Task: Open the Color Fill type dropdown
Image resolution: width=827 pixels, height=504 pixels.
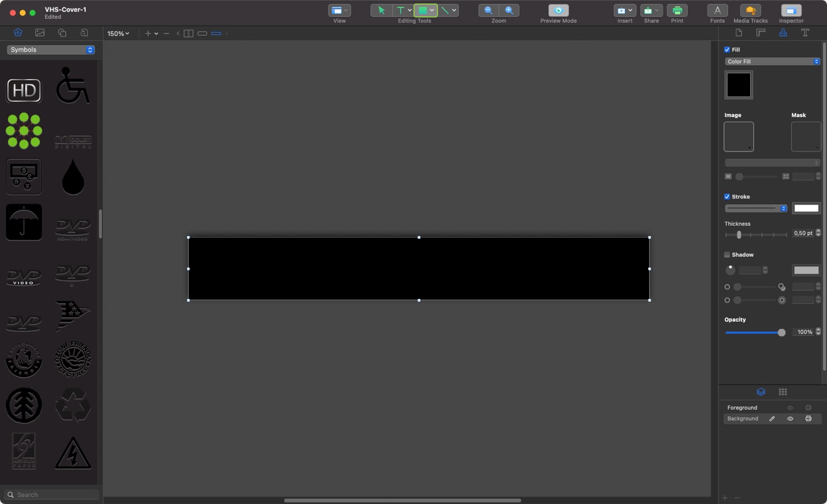Action: click(x=772, y=61)
